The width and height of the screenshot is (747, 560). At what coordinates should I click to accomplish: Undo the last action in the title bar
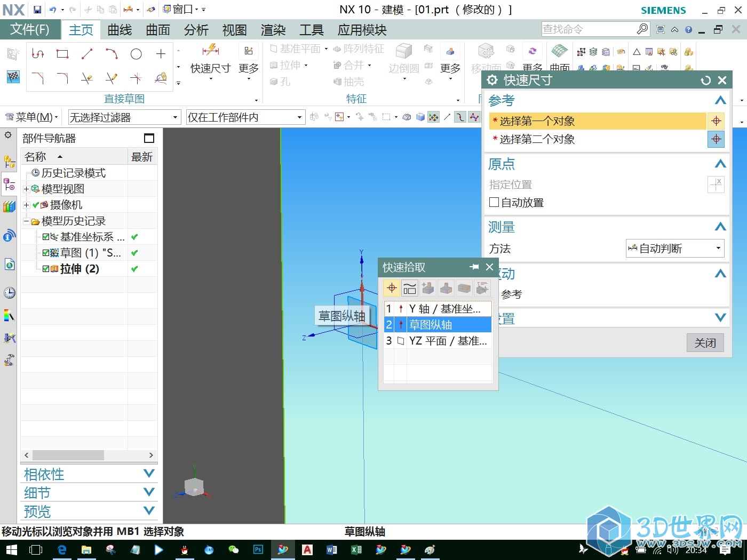tap(53, 10)
